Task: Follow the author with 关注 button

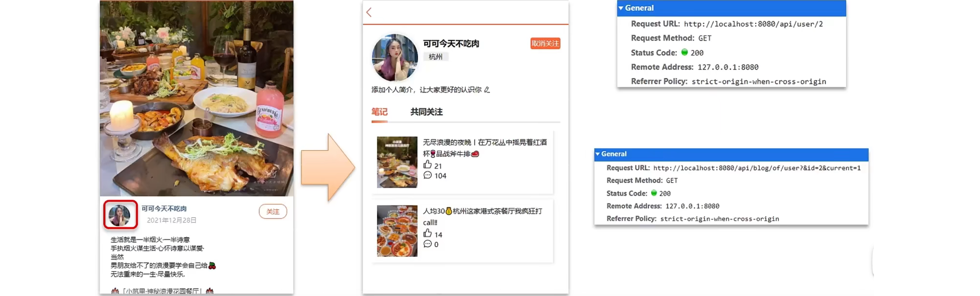Action: pos(273,212)
